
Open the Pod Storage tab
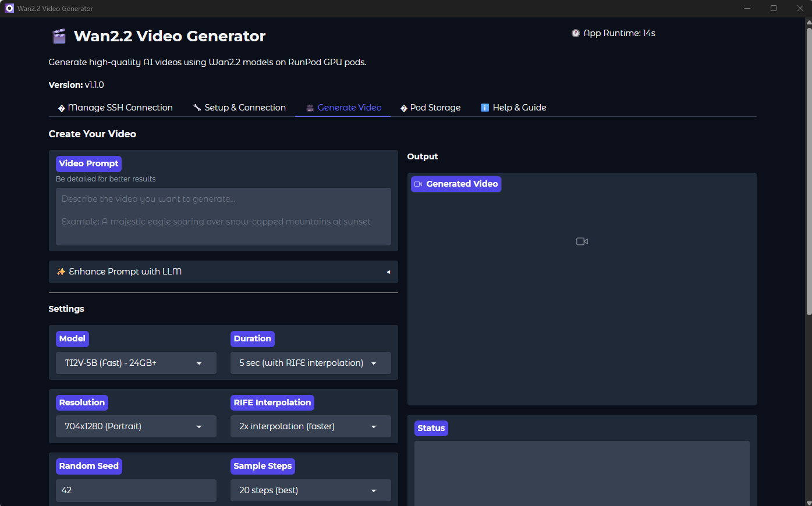(x=431, y=108)
